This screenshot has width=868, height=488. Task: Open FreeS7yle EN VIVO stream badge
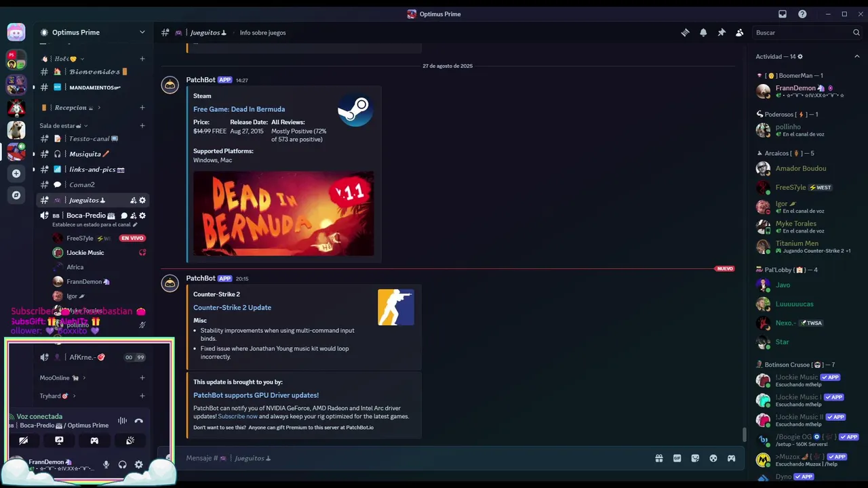pyautogui.click(x=132, y=238)
